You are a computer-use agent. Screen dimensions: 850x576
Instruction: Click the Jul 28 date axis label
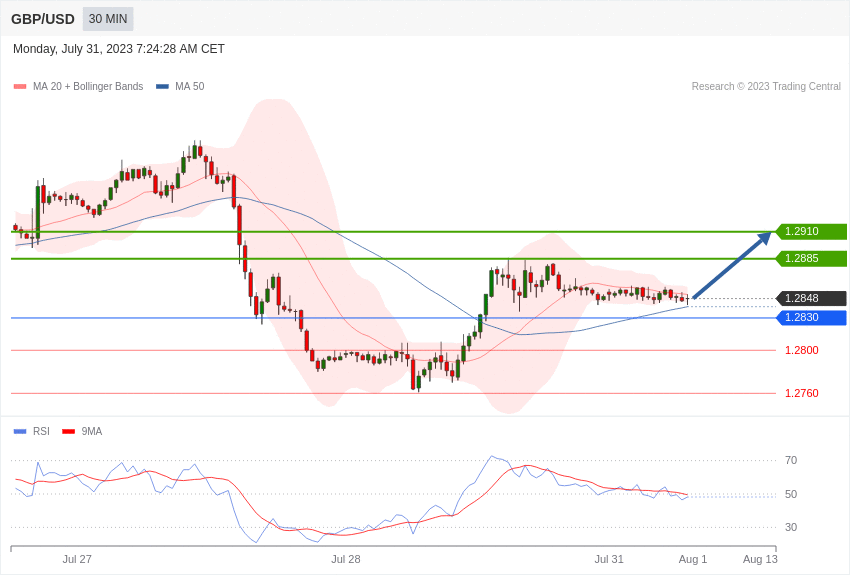click(346, 559)
